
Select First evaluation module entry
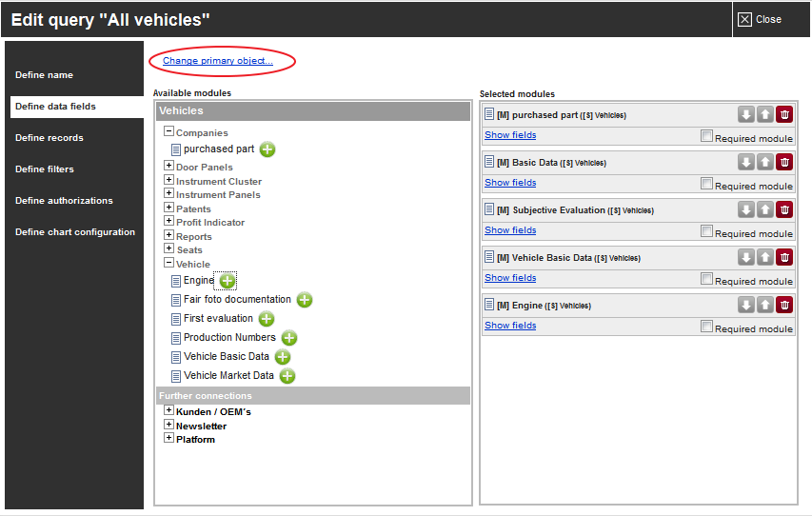tap(218, 319)
